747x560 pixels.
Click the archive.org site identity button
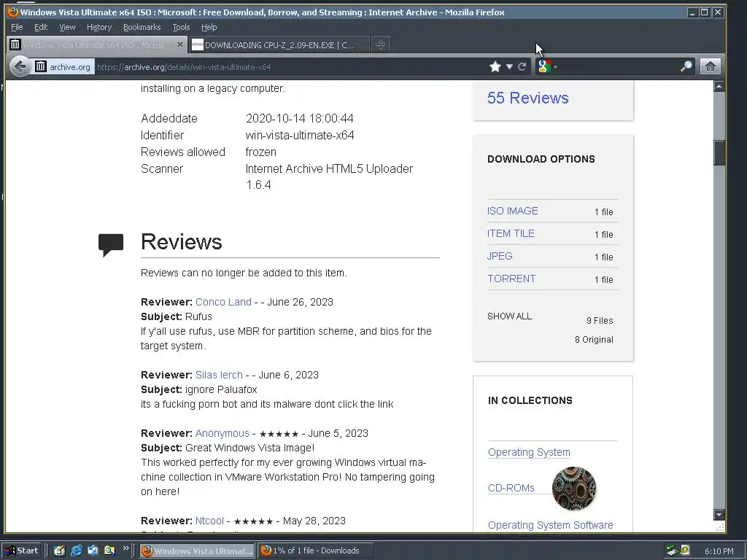63,66
